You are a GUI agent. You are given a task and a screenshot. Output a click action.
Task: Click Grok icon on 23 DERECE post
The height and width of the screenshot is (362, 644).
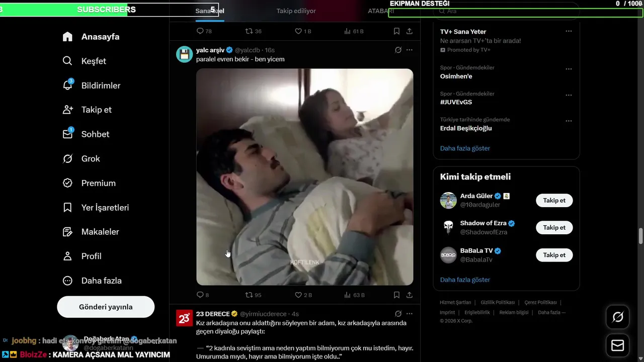398,314
